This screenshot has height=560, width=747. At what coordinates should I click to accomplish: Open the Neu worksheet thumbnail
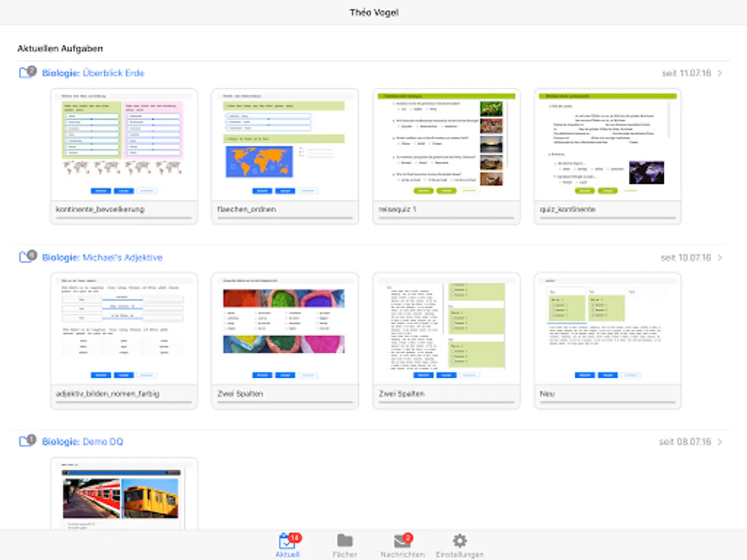click(x=608, y=329)
